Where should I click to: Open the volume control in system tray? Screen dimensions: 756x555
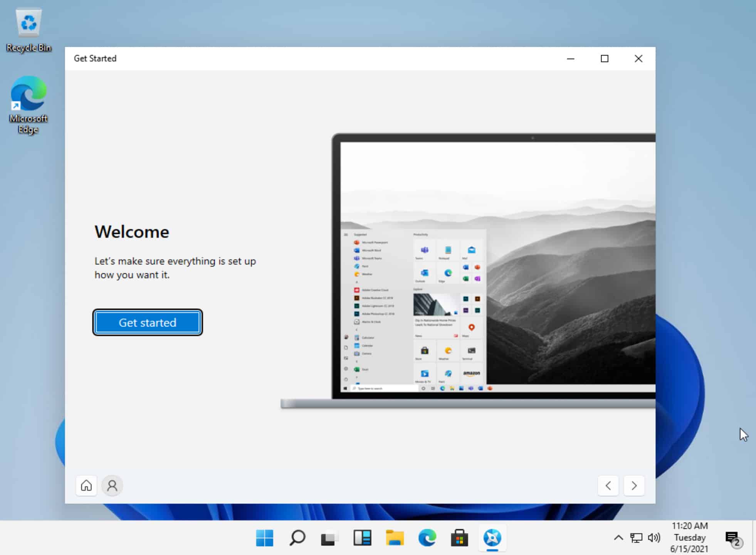pyautogui.click(x=653, y=538)
